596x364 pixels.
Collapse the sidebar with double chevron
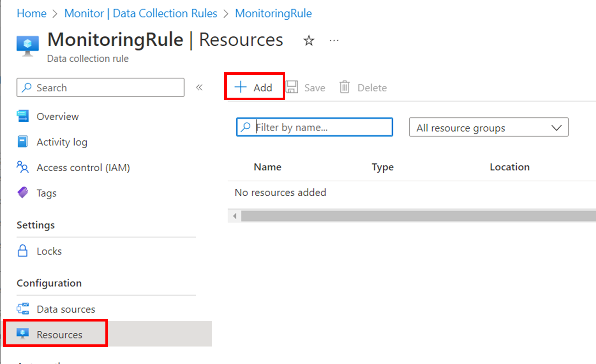[x=199, y=87]
